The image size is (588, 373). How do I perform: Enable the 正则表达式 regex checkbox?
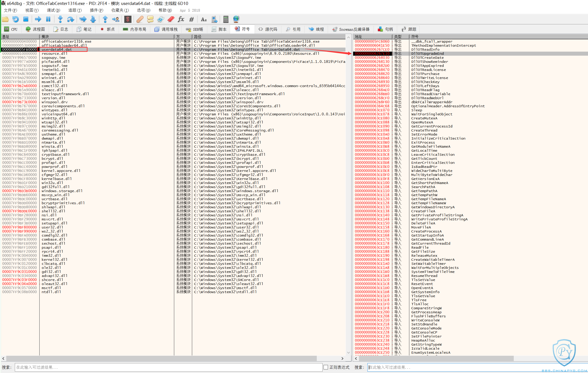click(326, 367)
